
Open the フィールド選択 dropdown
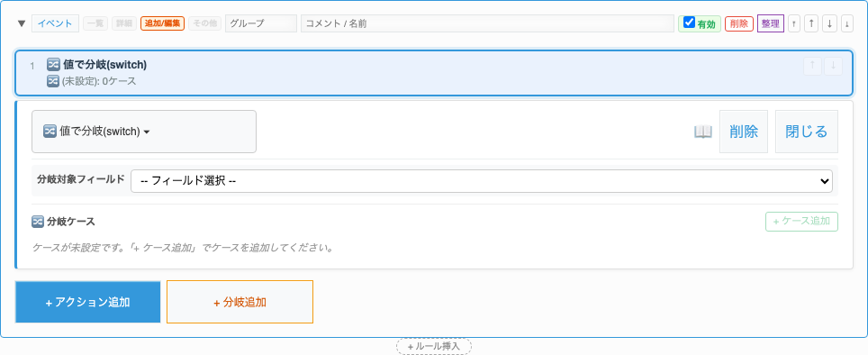pyautogui.click(x=482, y=181)
